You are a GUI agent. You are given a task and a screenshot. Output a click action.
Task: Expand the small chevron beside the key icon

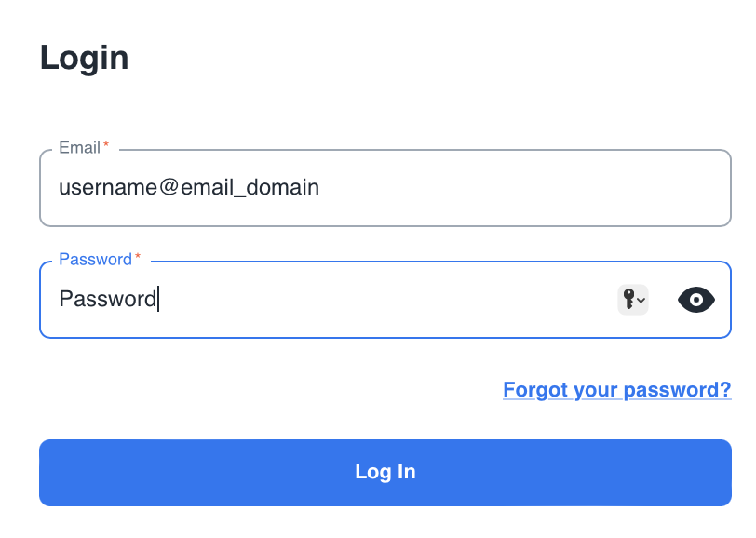coord(641,301)
